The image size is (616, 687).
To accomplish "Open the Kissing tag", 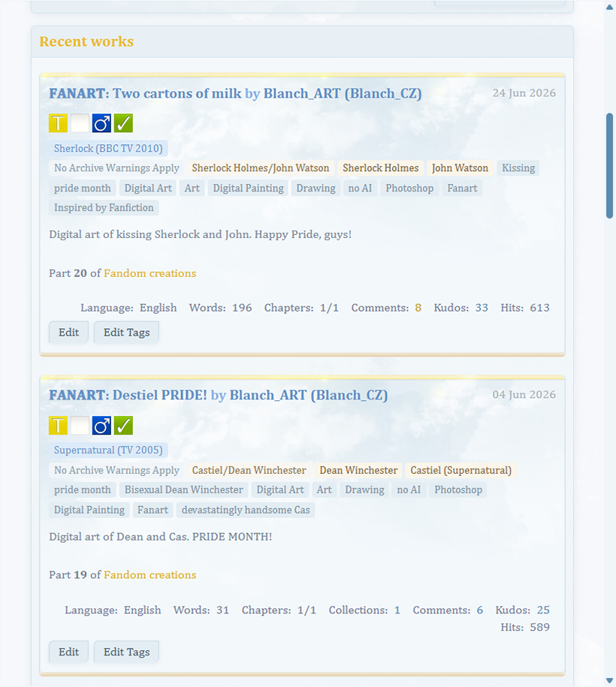I will click(x=518, y=167).
